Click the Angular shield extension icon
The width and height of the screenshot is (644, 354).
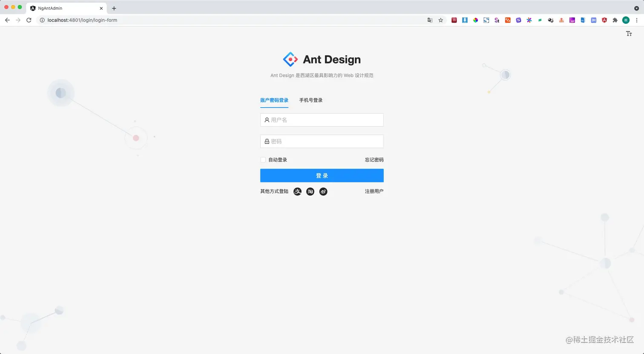point(604,20)
